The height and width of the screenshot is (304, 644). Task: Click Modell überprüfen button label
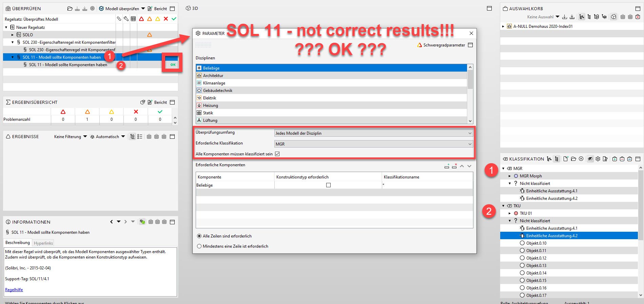point(122,8)
